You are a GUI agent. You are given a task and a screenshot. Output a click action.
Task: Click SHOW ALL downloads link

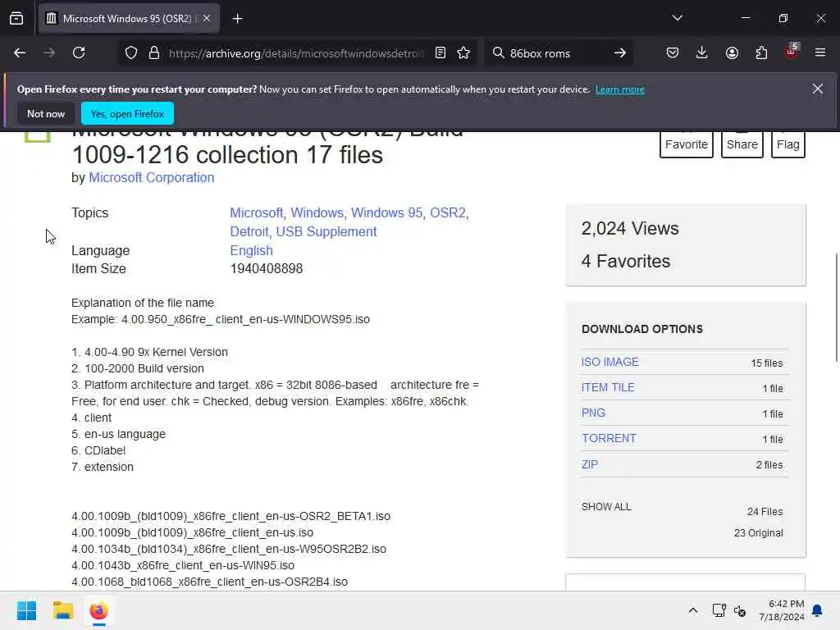click(606, 507)
